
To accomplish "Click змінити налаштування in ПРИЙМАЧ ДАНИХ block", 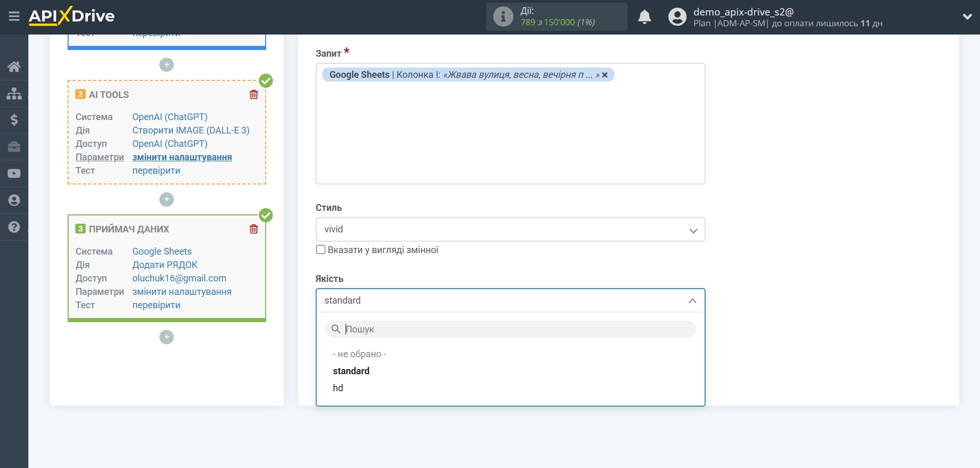I will coord(182,292).
